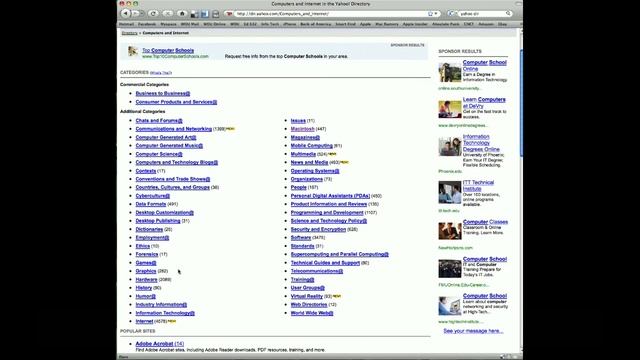Open the Top Computer Schools sponsored link

[x=168, y=51]
